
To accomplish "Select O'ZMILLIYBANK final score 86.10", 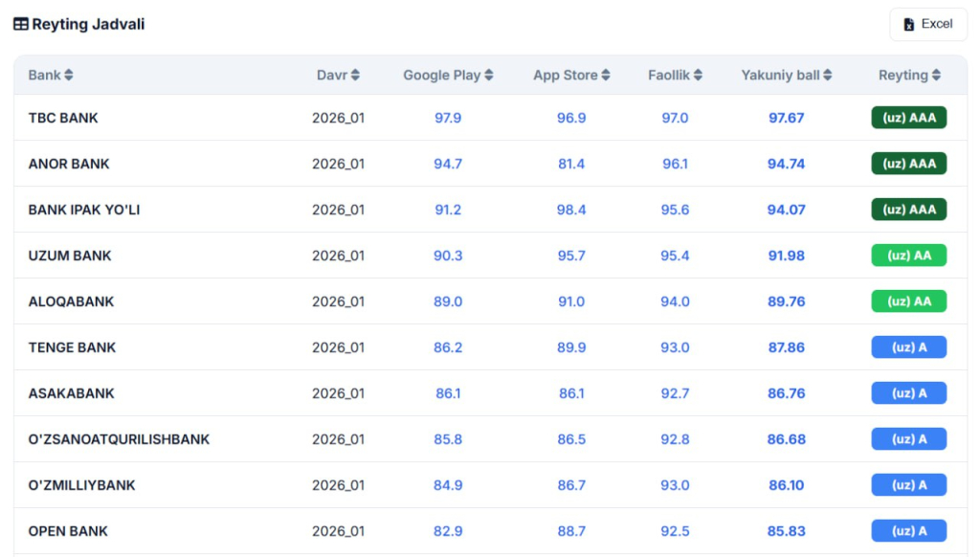I will click(786, 485).
